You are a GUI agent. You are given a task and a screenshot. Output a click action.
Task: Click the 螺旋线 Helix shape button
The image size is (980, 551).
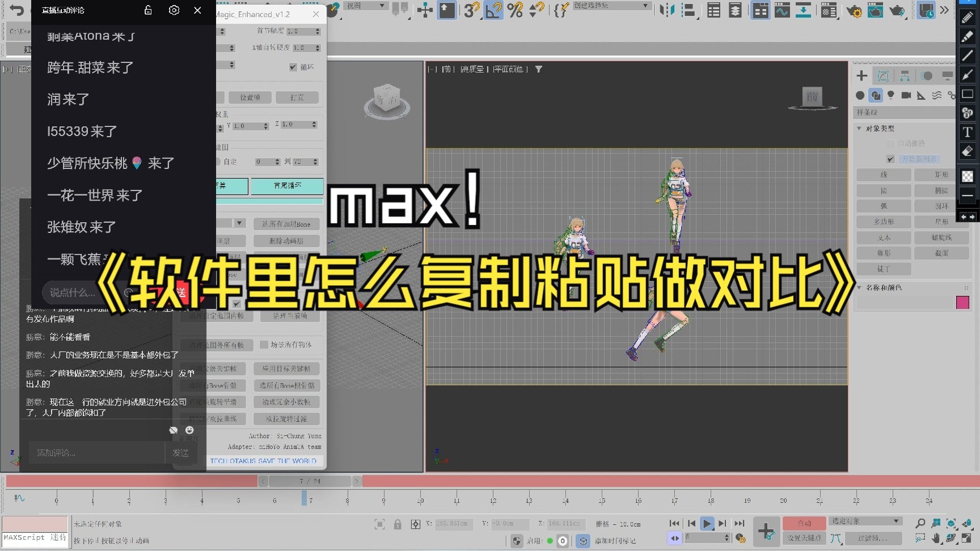(x=941, y=238)
